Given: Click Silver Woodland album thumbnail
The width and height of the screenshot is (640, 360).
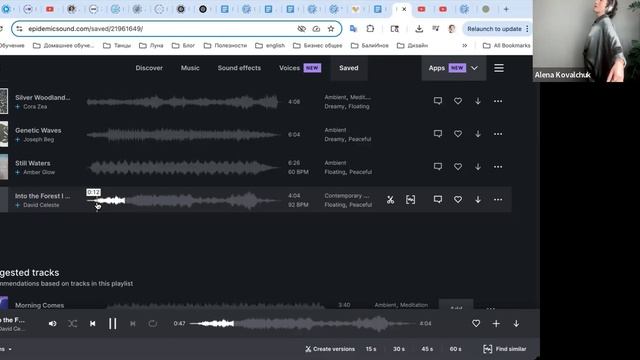Looking at the screenshot, I should tap(4, 101).
